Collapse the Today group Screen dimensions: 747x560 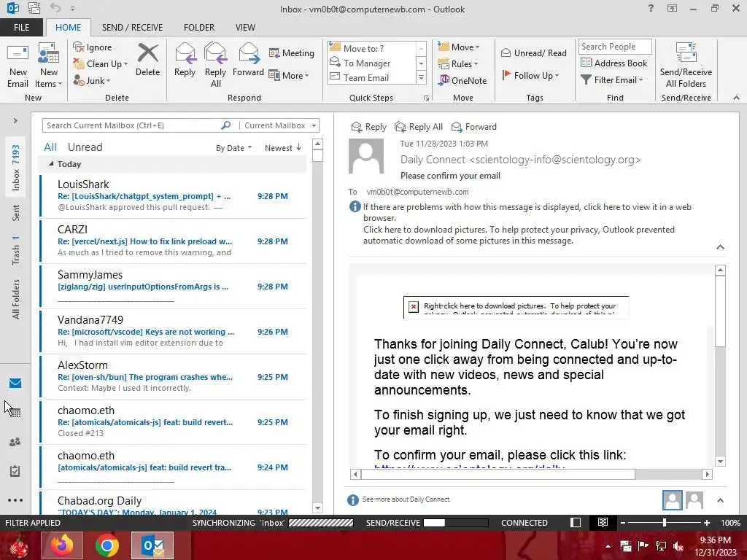coord(51,164)
